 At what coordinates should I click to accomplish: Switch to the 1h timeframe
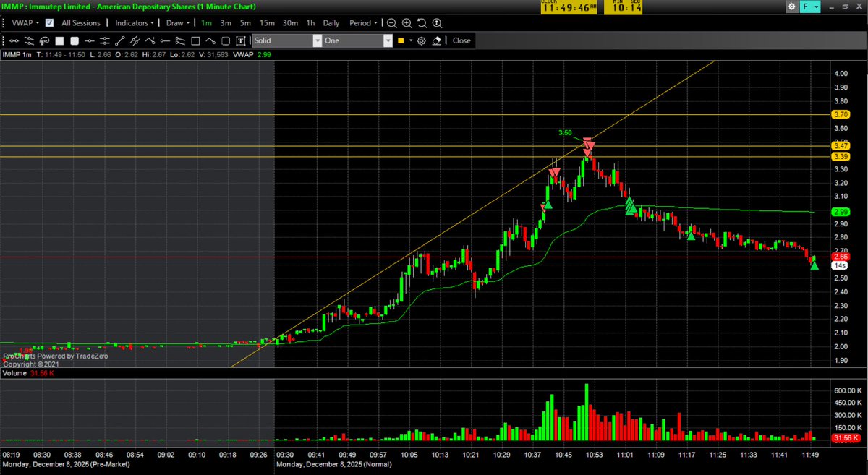(310, 22)
